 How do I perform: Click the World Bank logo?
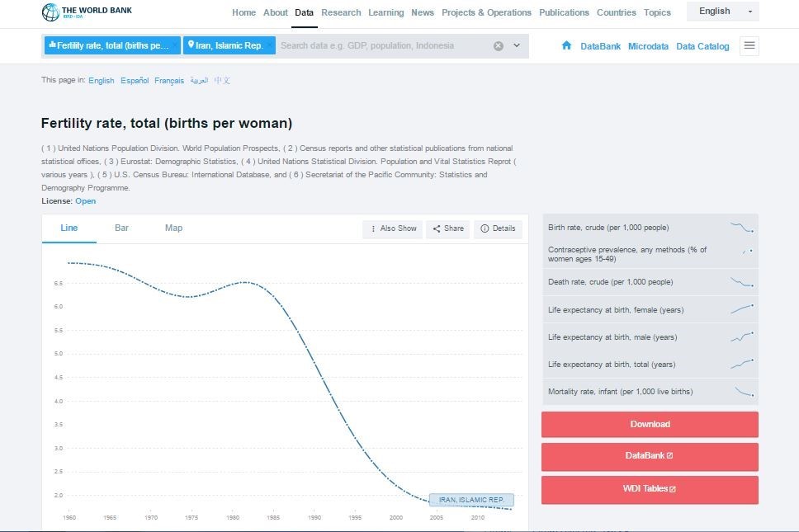pos(87,12)
